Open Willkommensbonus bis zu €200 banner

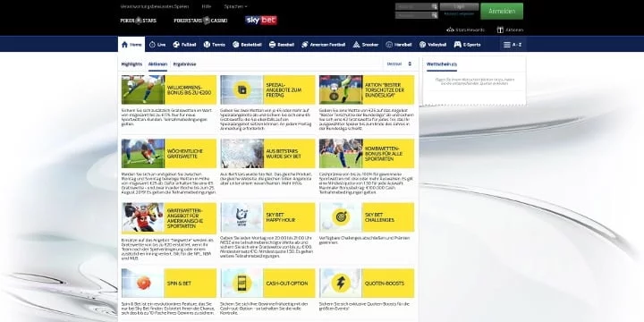[169, 89]
